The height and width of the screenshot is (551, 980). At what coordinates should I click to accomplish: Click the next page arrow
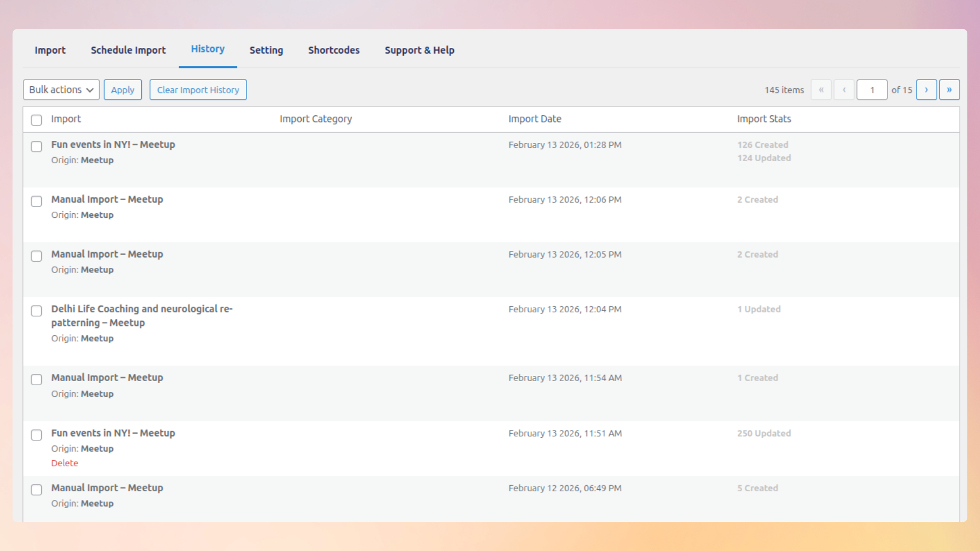(x=926, y=90)
